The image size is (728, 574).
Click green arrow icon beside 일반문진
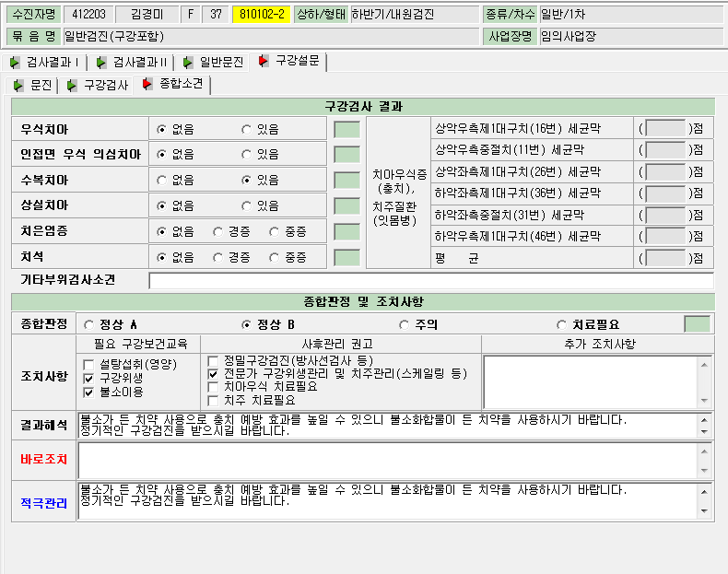click(x=188, y=62)
